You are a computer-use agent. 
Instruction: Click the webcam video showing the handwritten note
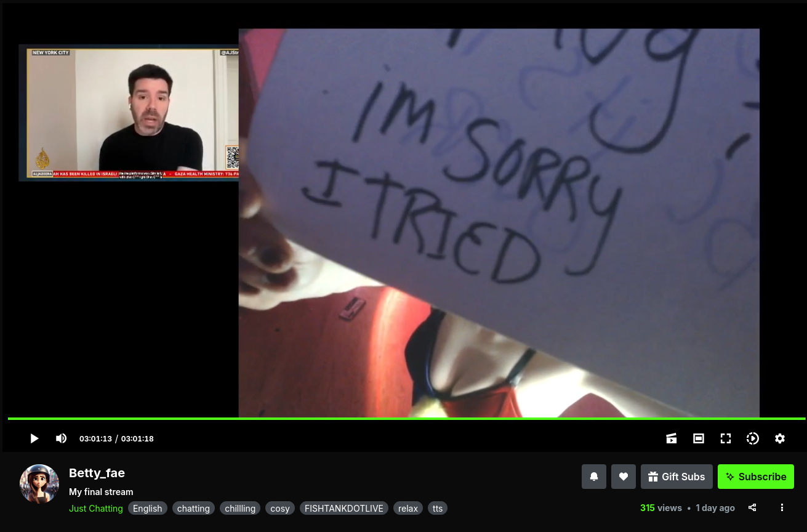499,223
